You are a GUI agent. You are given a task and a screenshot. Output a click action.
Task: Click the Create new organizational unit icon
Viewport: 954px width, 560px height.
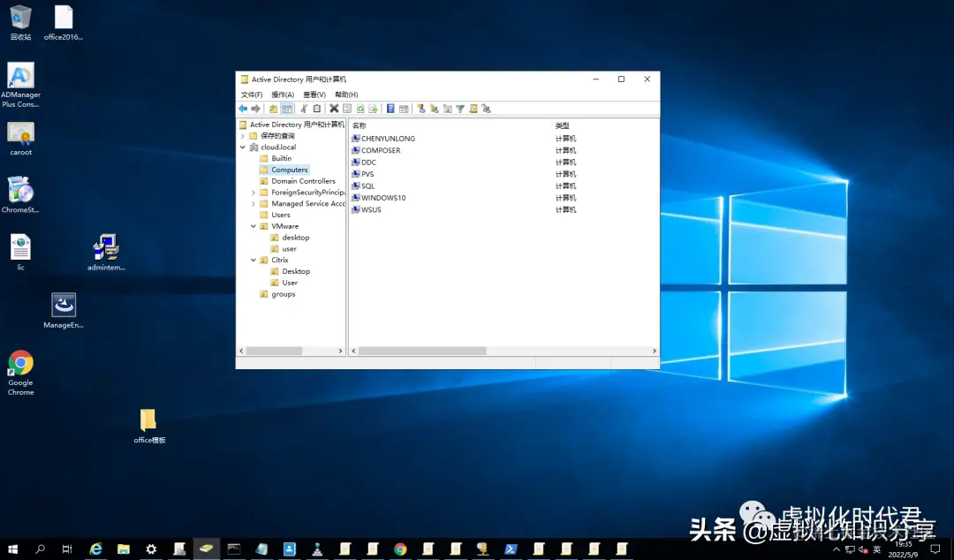pos(448,108)
